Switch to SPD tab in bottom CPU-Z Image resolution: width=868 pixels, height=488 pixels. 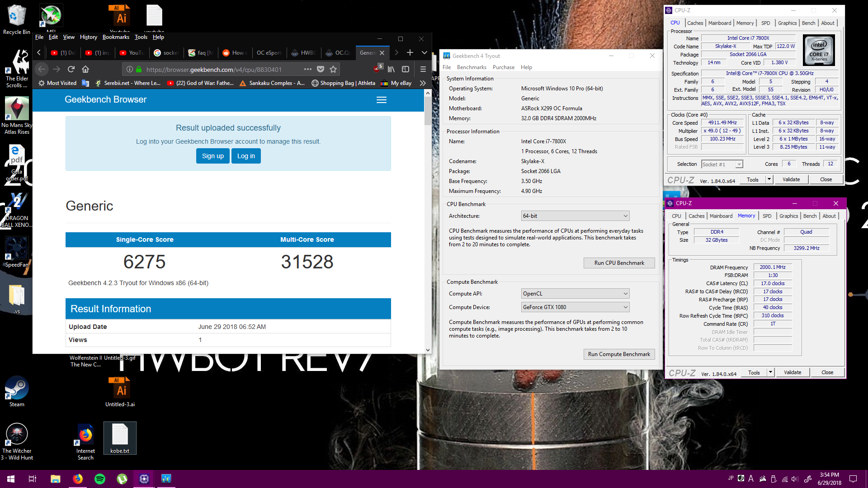[767, 216]
